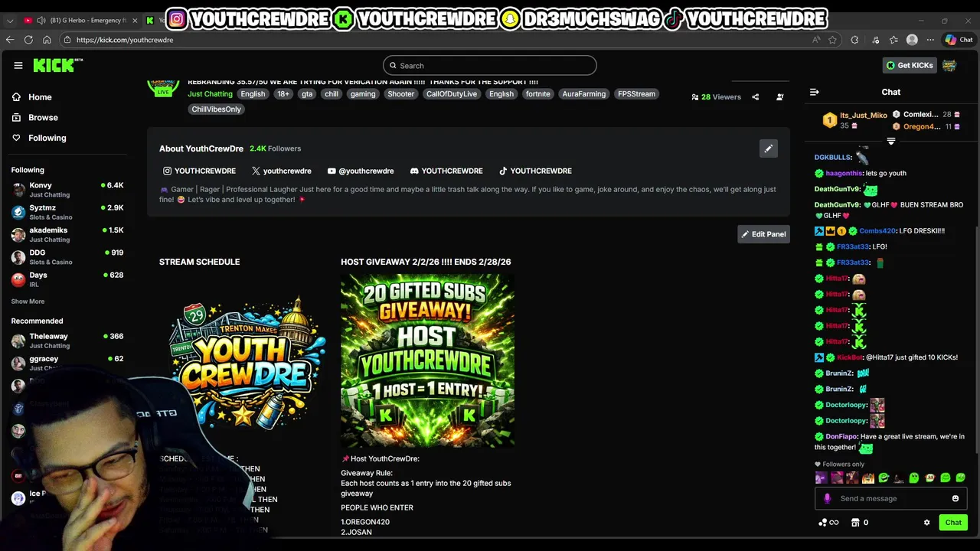Click the Send a message field
This screenshot has height=551, width=980.
click(x=890, y=498)
